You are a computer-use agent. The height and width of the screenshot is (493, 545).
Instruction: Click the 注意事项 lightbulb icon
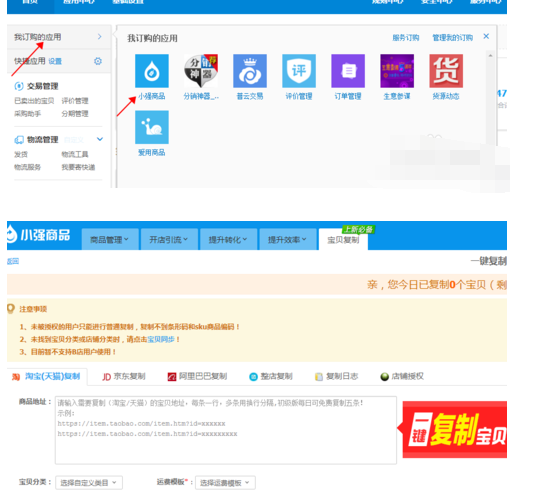11,308
